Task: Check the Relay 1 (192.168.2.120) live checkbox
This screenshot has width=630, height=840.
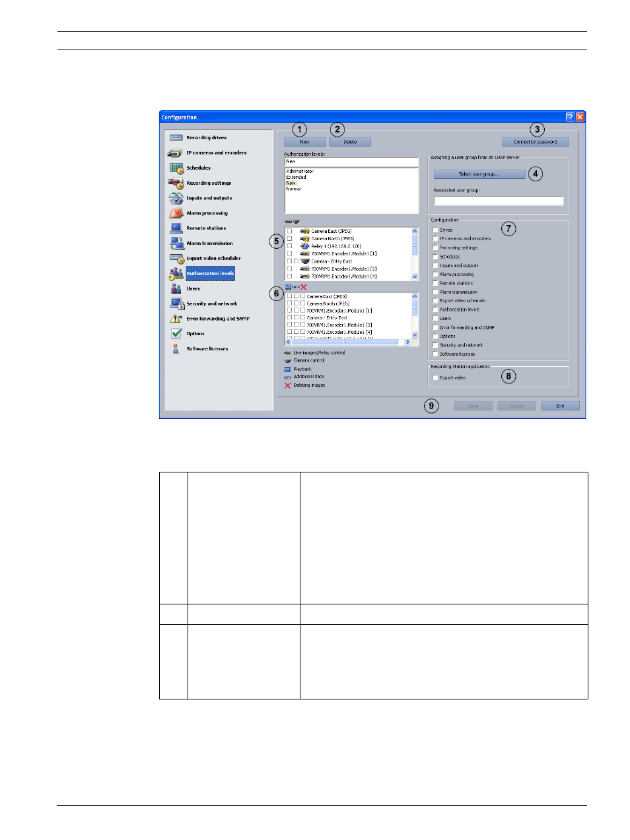Action: tap(289, 246)
